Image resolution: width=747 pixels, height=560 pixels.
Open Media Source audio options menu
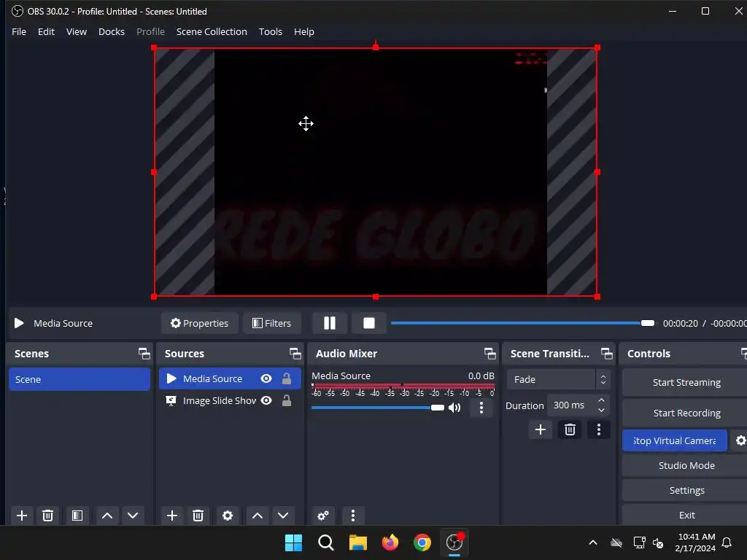point(481,408)
